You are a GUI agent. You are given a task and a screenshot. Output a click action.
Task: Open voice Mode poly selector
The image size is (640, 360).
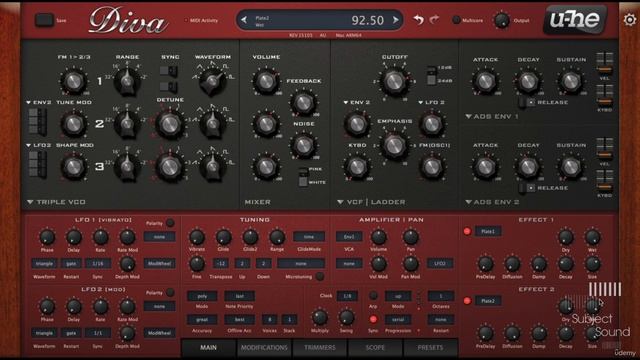click(x=202, y=296)
